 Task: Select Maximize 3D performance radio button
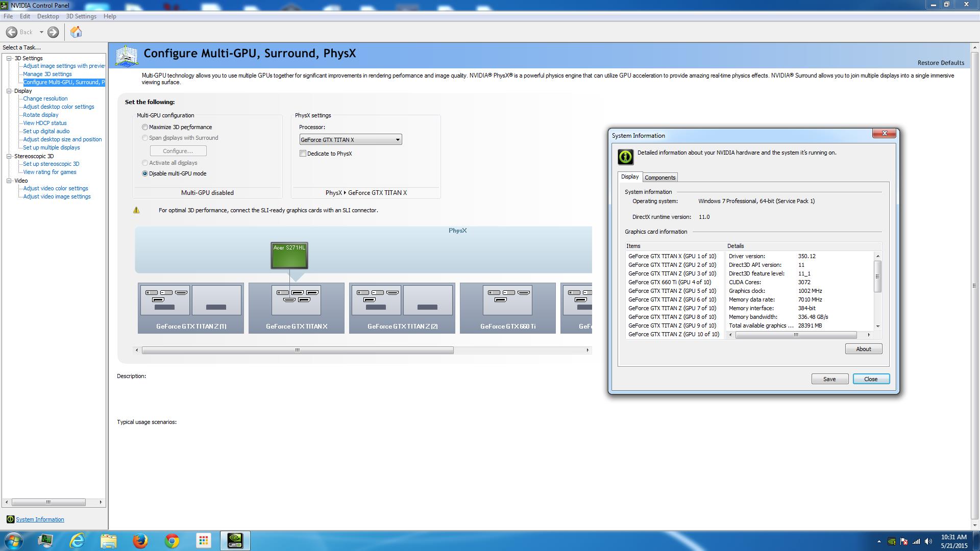pyautogui.click(x=145, y=127)
